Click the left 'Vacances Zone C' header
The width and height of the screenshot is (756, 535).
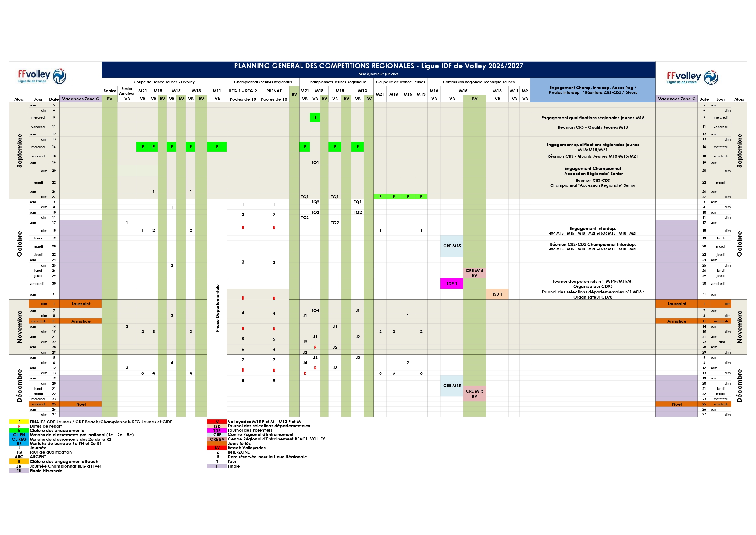coord(81,99)
